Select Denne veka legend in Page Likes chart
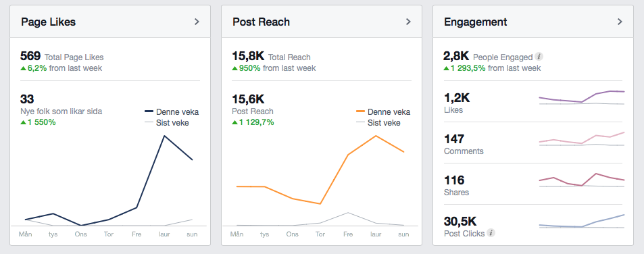 pyautogui.click(x=172, y=112)
